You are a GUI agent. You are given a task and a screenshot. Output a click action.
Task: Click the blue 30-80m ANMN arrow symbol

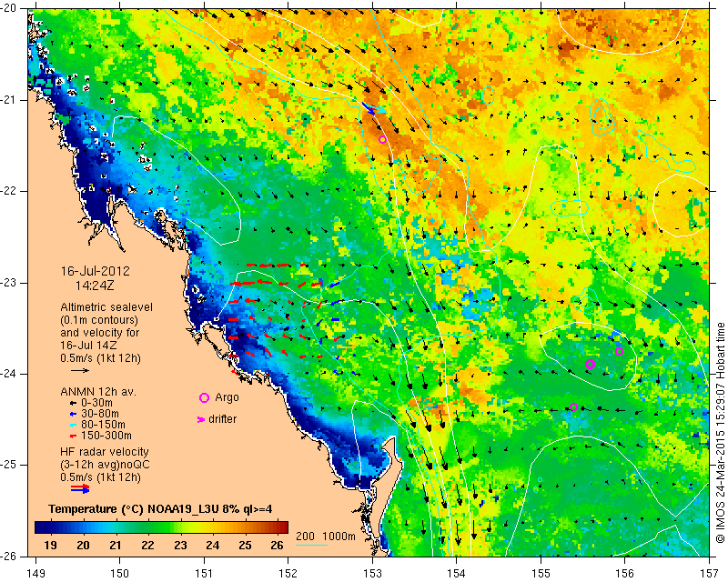point(73,414)
